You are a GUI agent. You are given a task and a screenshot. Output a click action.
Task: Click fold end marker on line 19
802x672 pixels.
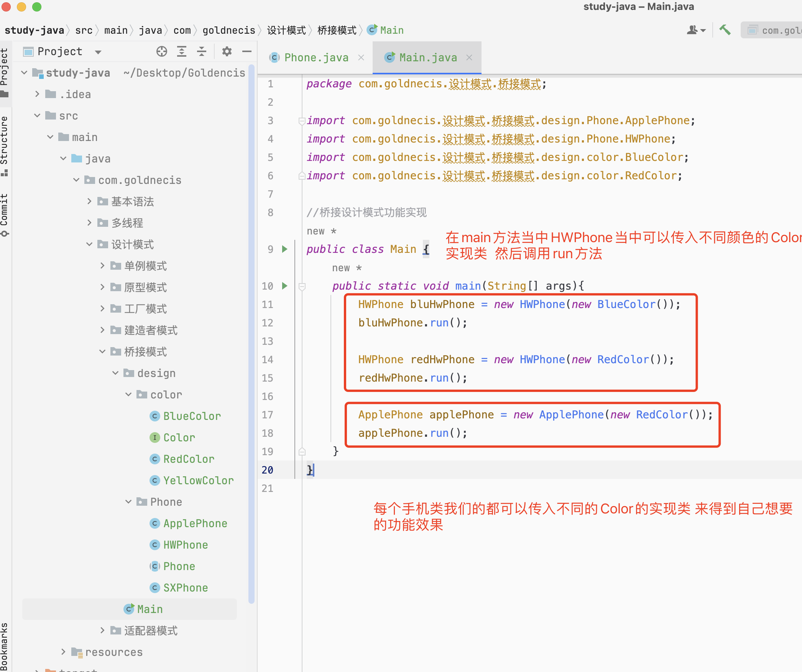point(302,452)
